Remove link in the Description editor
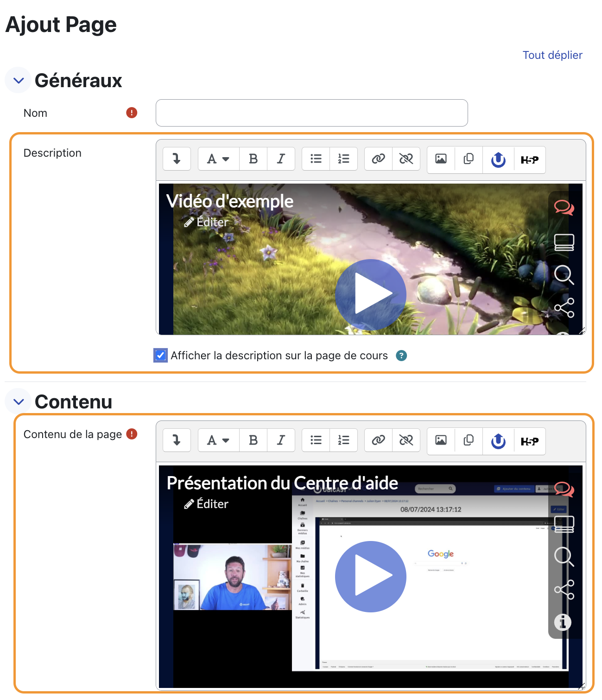Image resolution: width=602 pixels, height=700 pixels. point(406,159)
